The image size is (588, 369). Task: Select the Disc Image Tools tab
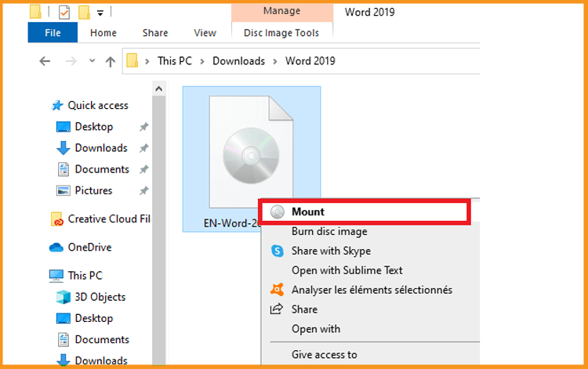281,33
